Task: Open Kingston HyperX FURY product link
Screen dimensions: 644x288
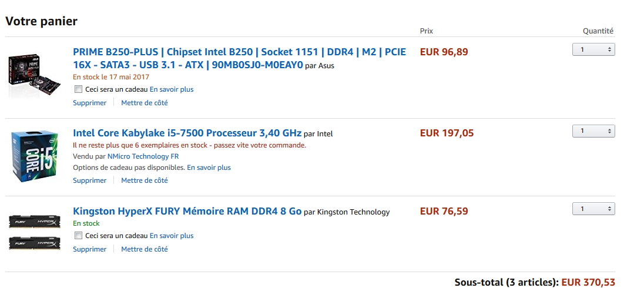Action: point(187,211)
